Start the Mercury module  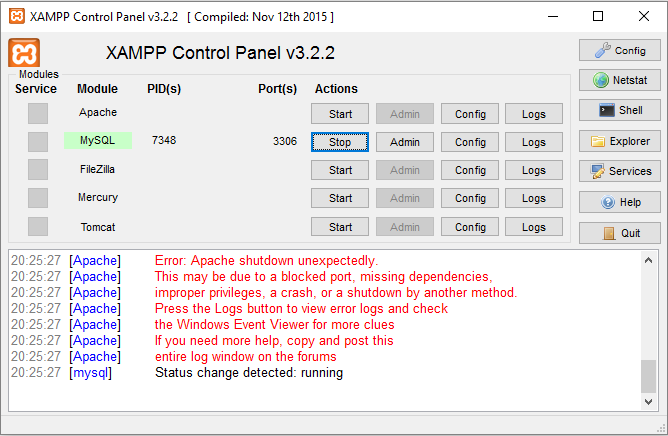pyautogui.click(x=340, y=198)
